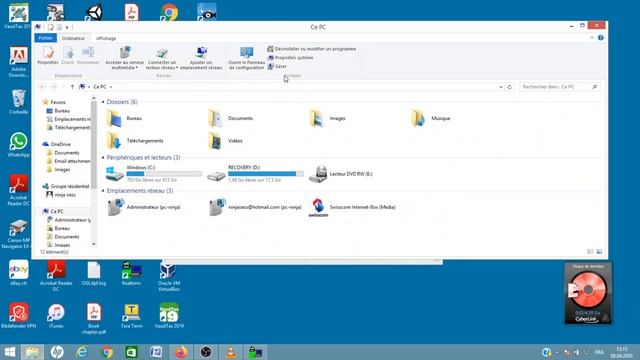Open Ouvrir le Panneau de configuration

247,58
